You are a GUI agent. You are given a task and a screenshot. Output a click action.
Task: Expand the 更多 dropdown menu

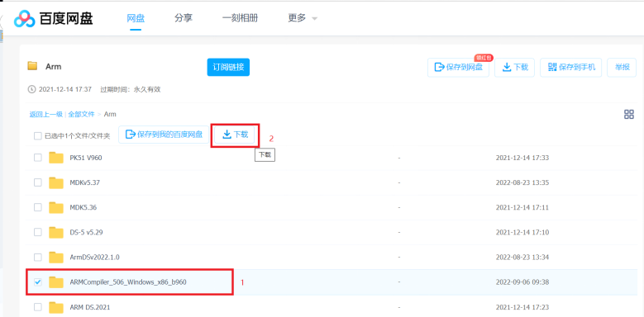(303, 18)
